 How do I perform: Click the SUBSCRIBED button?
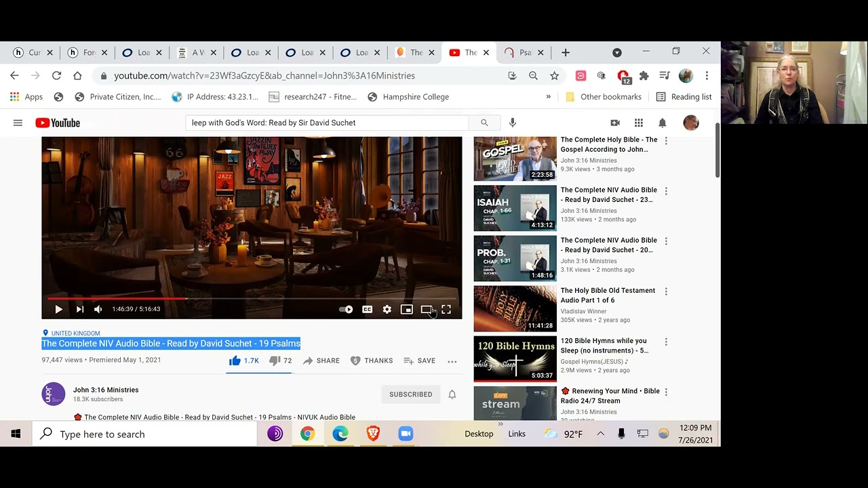410,394
